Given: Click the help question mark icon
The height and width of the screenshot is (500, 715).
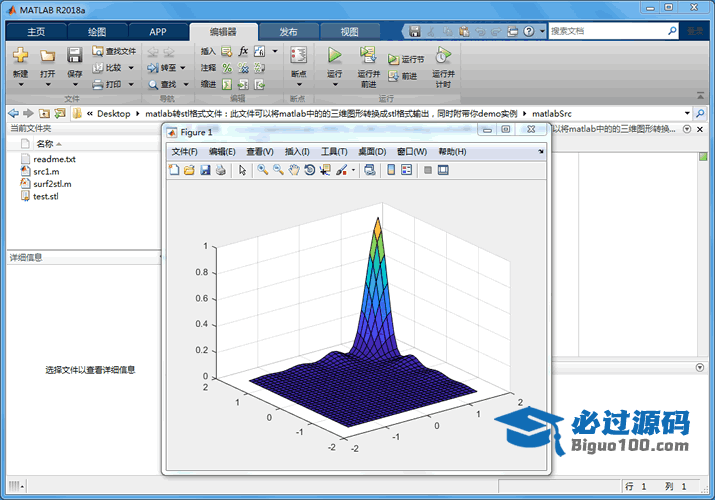Looking at the screenshot, I should [529, 31].
